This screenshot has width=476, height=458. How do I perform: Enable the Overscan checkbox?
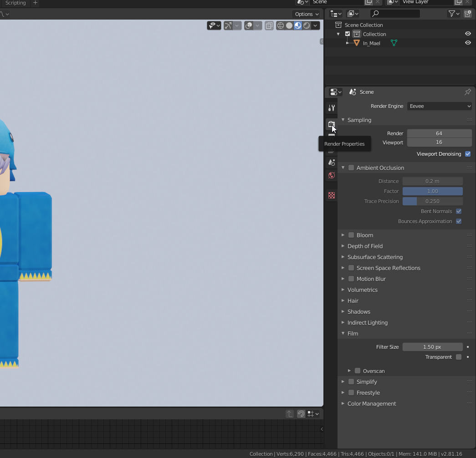click(x=358, y=371)
